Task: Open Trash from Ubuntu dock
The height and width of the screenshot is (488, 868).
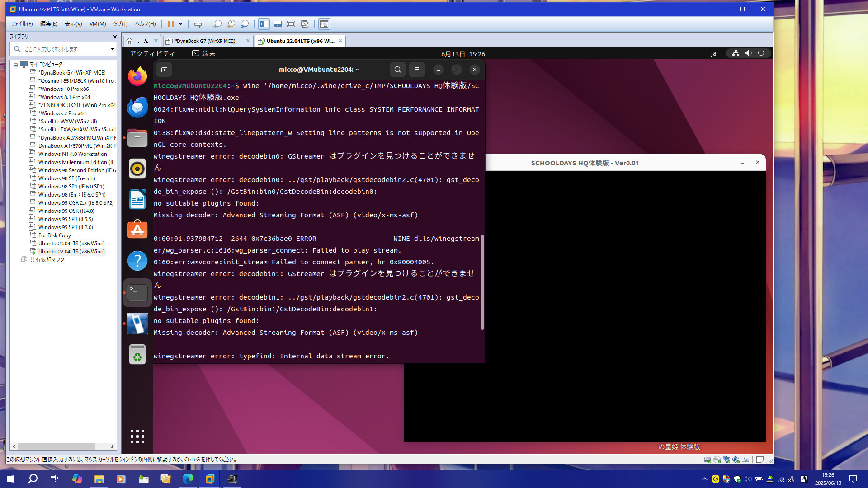Action: [137, 354]
